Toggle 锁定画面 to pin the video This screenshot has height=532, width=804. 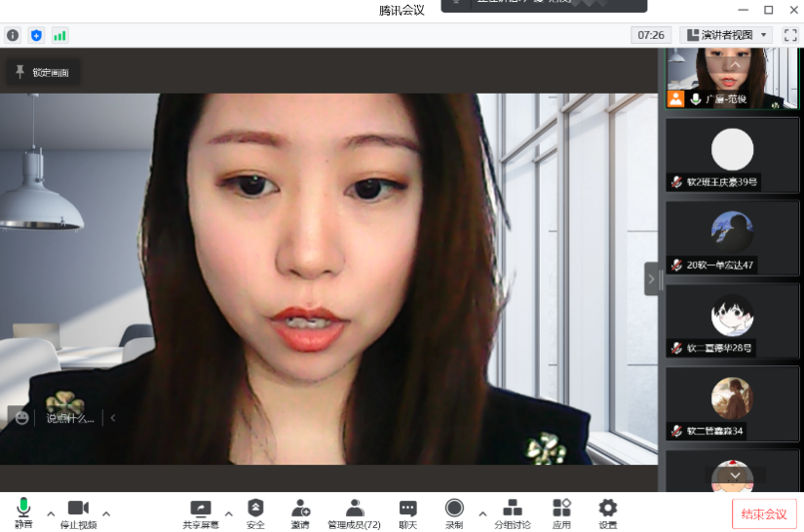43,72
